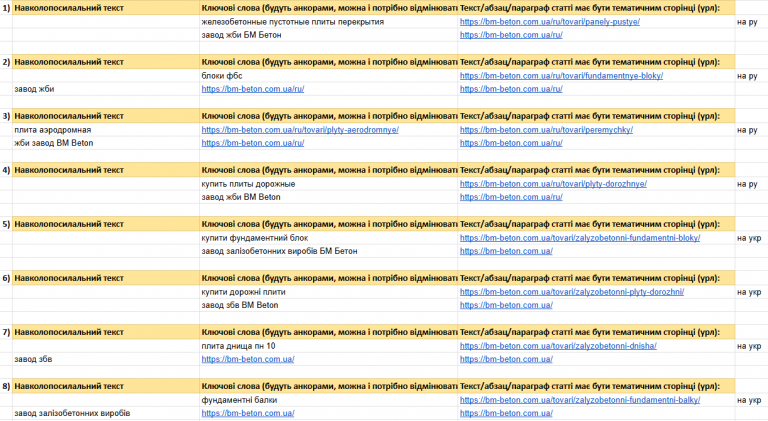The width and height of the screenshot is (768, 421).
Task: Click cell 'завод залізобетонних виробів БМ Бетон'
Action: click(328, 251)
